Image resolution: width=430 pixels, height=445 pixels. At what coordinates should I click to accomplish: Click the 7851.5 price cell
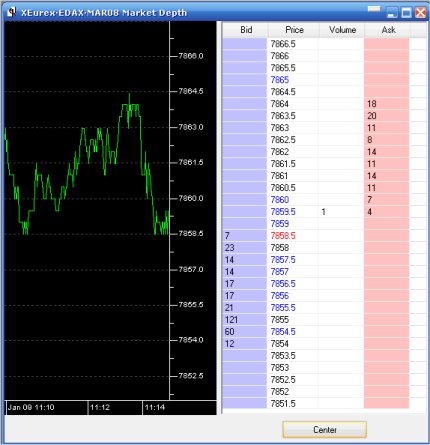coord(292,404)
